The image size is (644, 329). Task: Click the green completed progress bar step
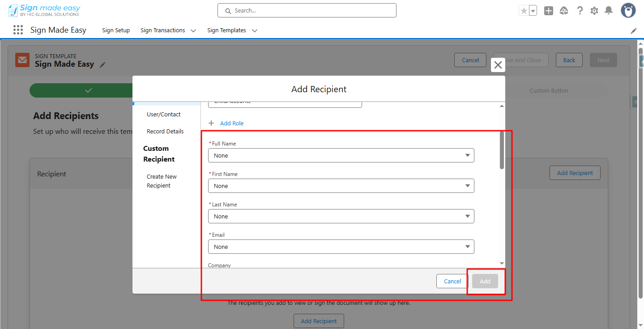(89, 90)
